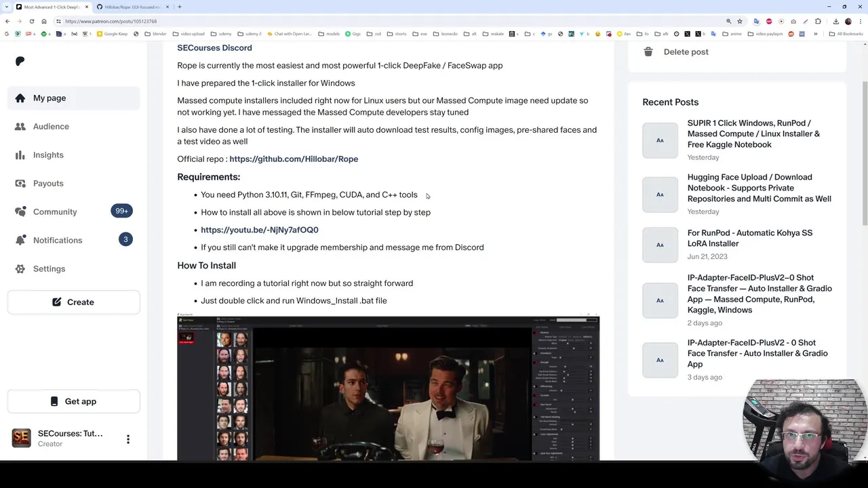
Task: Open the SECourses Discord link
Action: coord(214,47)
